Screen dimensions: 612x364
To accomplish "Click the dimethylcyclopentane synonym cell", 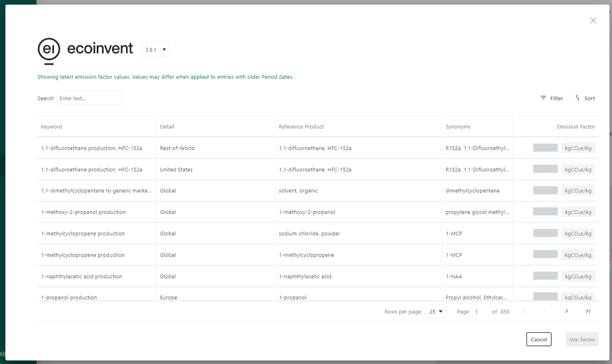I will [x=472, y=191].
